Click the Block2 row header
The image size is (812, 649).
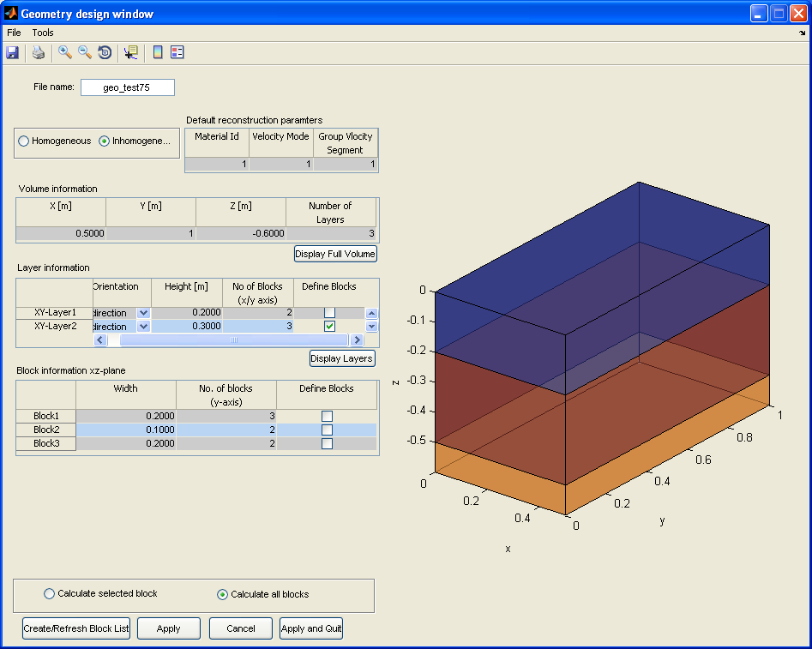[46, 430]
